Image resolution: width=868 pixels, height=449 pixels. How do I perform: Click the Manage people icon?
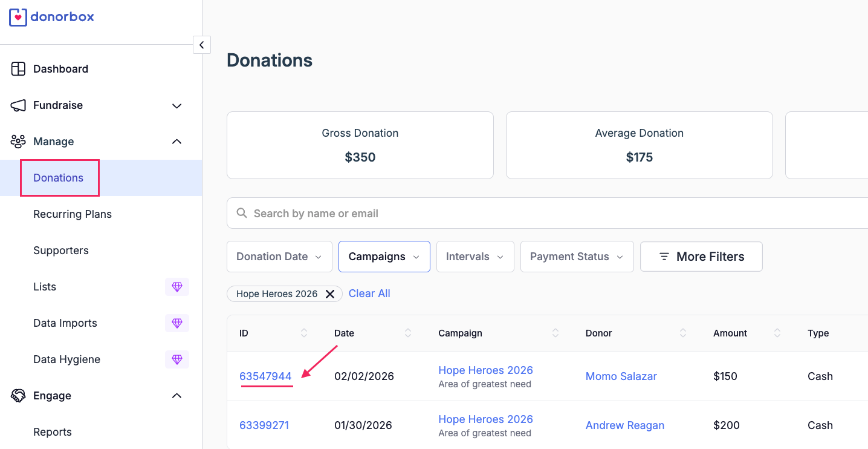point(18,142)
